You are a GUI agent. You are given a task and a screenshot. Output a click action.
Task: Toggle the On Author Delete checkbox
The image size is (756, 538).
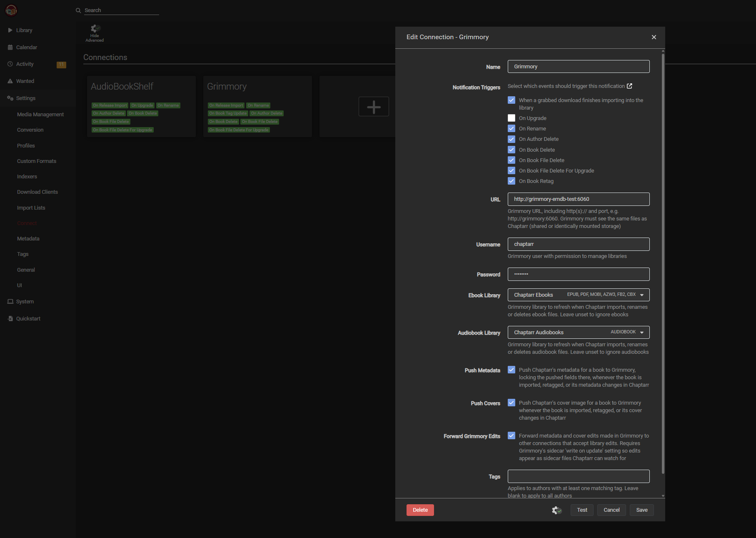511,139
